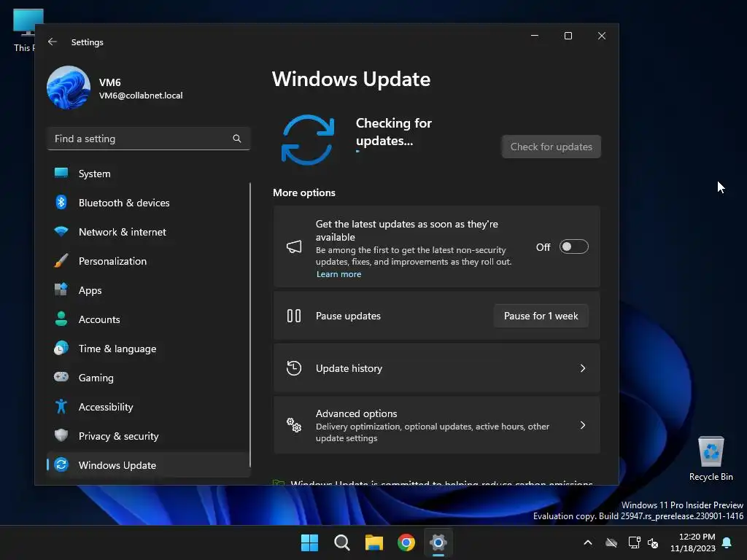Click the gears icon beside Advanced options
Screen dimensions: 747x560
pyautogui.click(x=294, y=425)
